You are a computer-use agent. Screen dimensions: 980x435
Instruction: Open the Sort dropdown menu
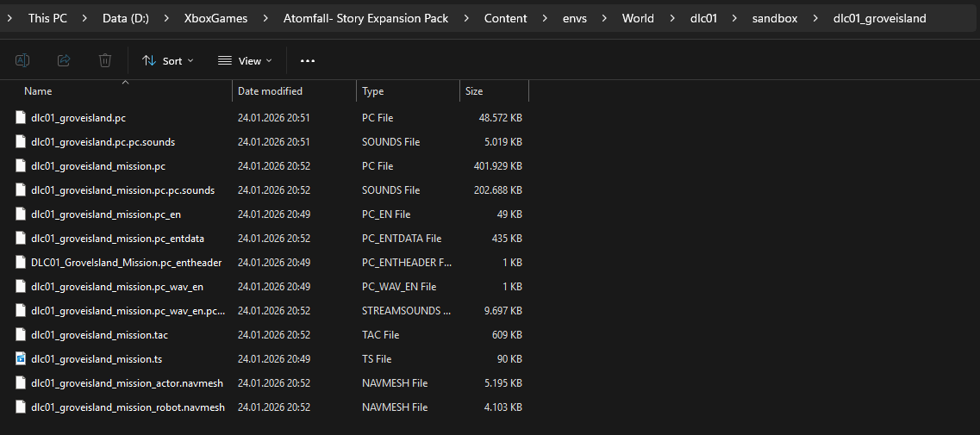[x=167, y=60]
